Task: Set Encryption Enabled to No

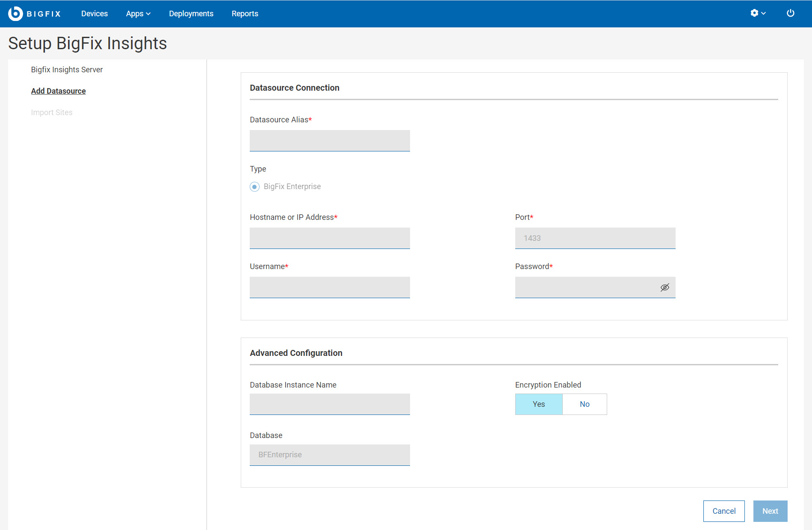Action: click(585, 404)
